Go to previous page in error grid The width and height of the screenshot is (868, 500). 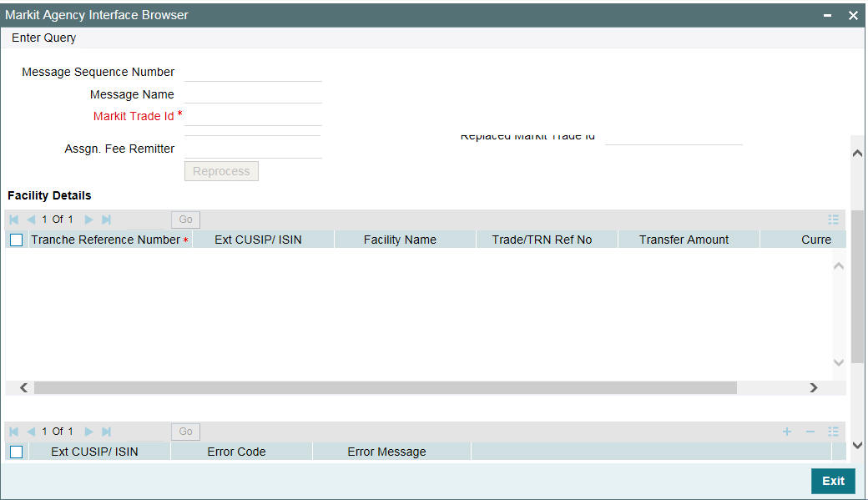pyautogui.click(x=31, y=432)
